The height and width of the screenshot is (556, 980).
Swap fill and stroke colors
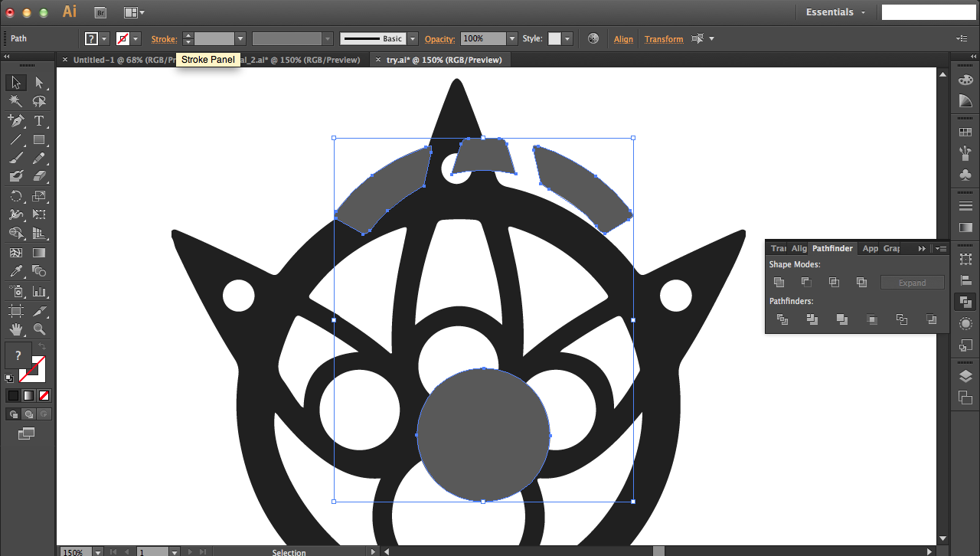[43, 347]
